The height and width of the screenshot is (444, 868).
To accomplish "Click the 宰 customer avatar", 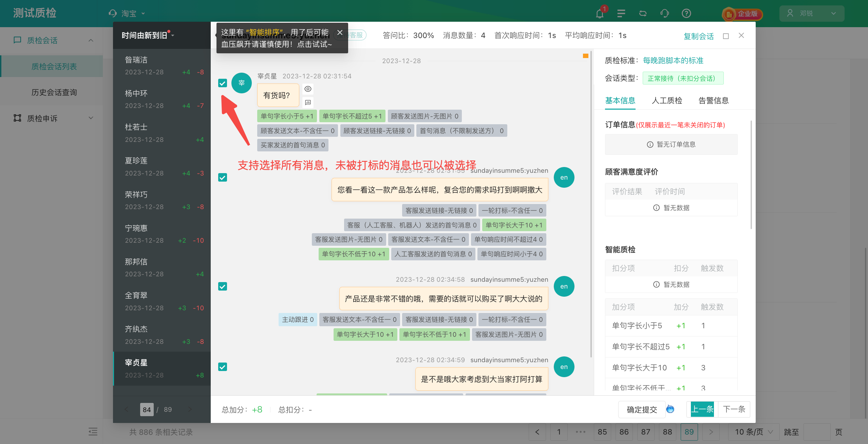I will [242, 83].
